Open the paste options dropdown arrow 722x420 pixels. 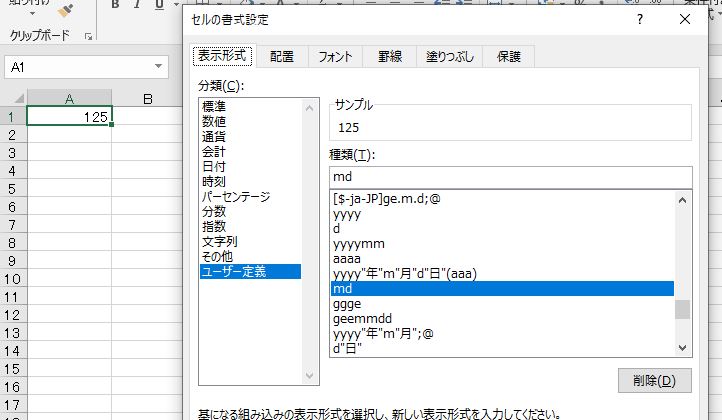coord(32,13)
